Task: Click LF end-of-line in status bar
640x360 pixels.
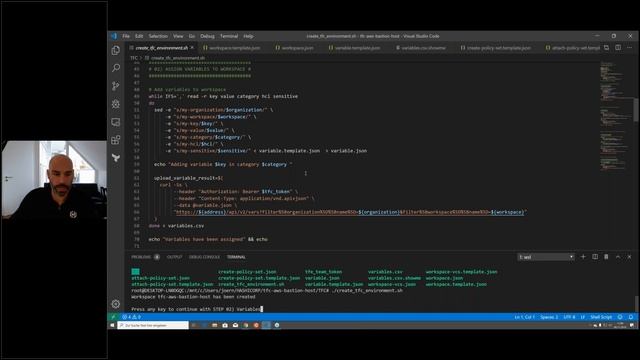Action: (582, 317)
